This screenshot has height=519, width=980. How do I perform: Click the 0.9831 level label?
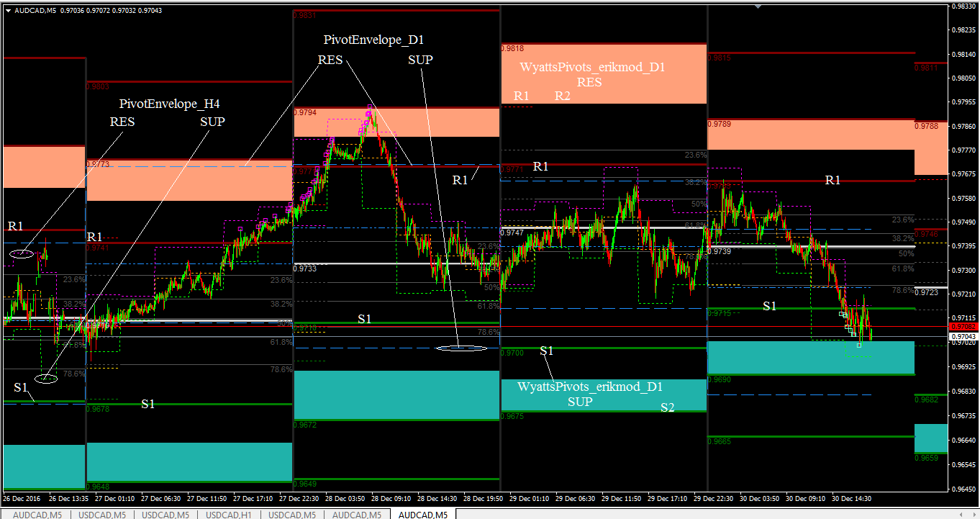(304, 15)
